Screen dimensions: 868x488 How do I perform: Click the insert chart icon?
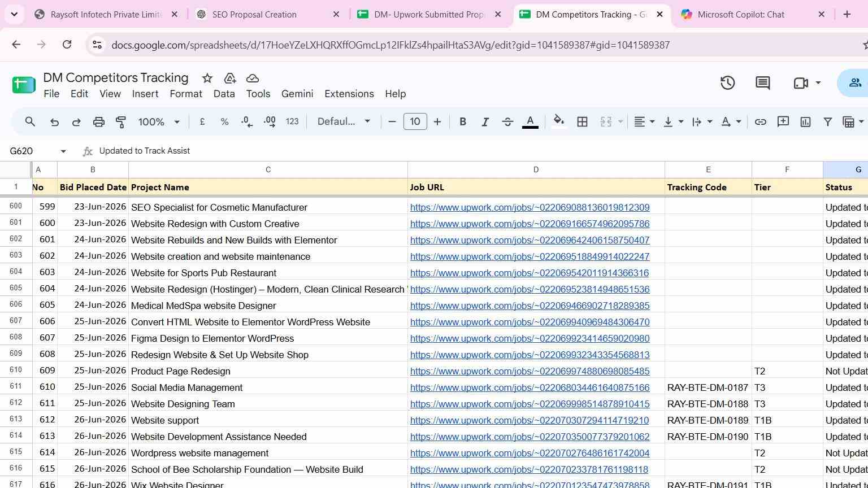(x=805, y=122)
